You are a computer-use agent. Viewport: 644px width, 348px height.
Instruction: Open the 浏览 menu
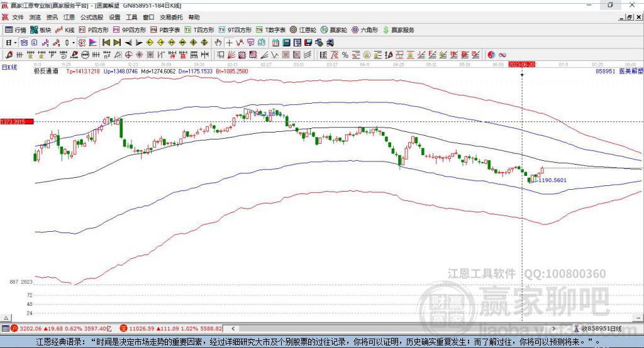pyautogui.click(x=35, y=17)
